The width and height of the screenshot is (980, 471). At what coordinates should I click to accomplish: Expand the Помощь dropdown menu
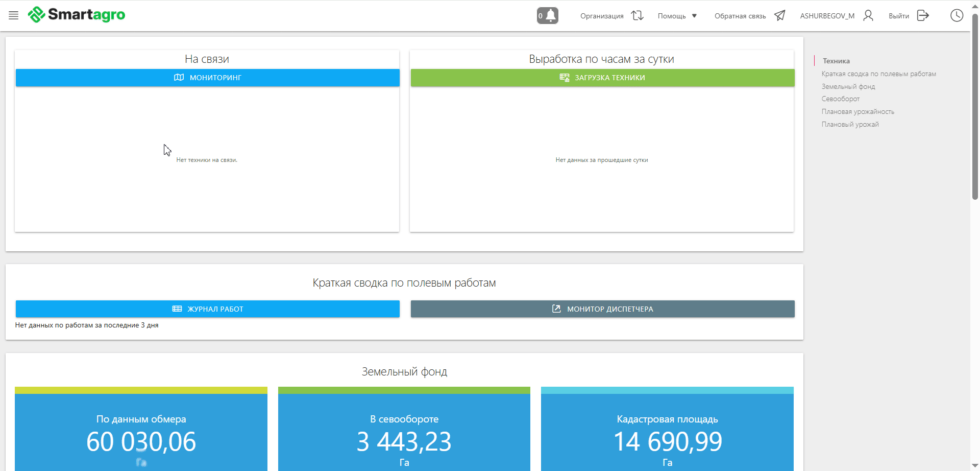(677, 16)
